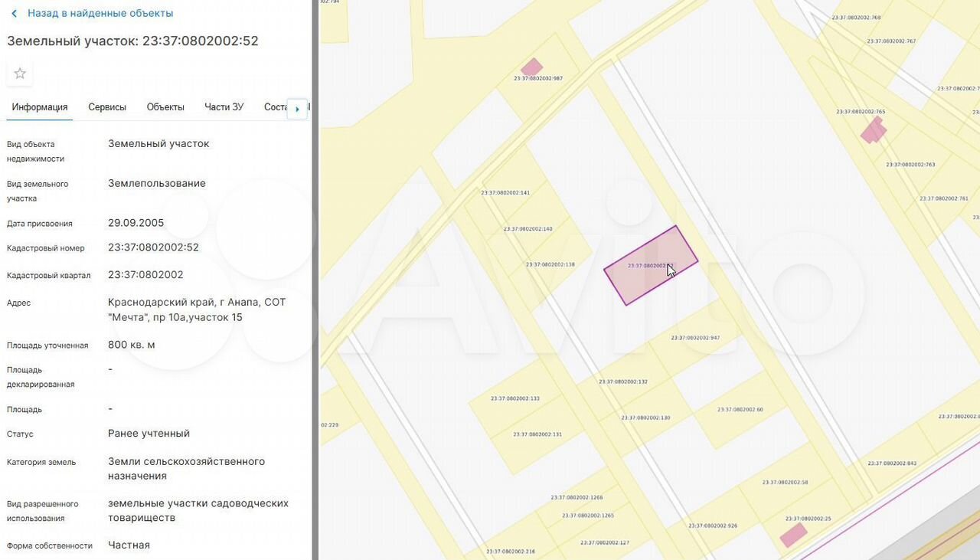Click pink building marker near parcel :25
The image size is (980, 560).
(793, 535)
